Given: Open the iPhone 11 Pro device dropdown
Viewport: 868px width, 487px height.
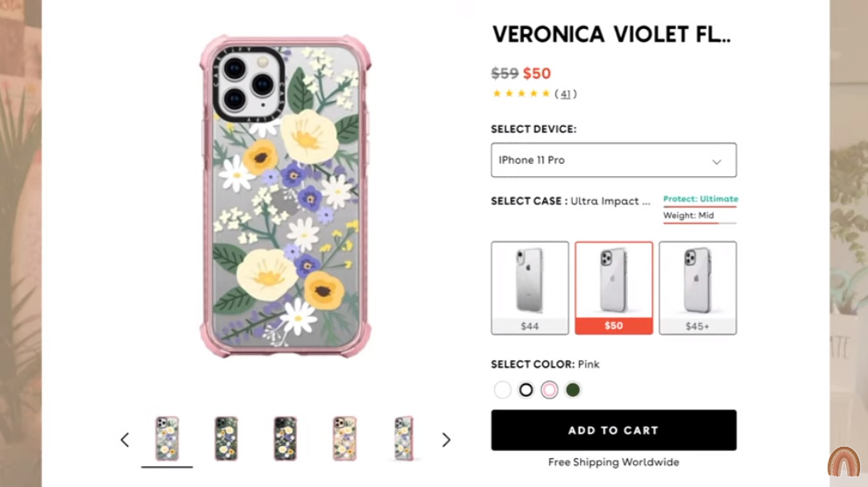Looking at the screenshot, I should pyautogui.click(x=613, y=160).
